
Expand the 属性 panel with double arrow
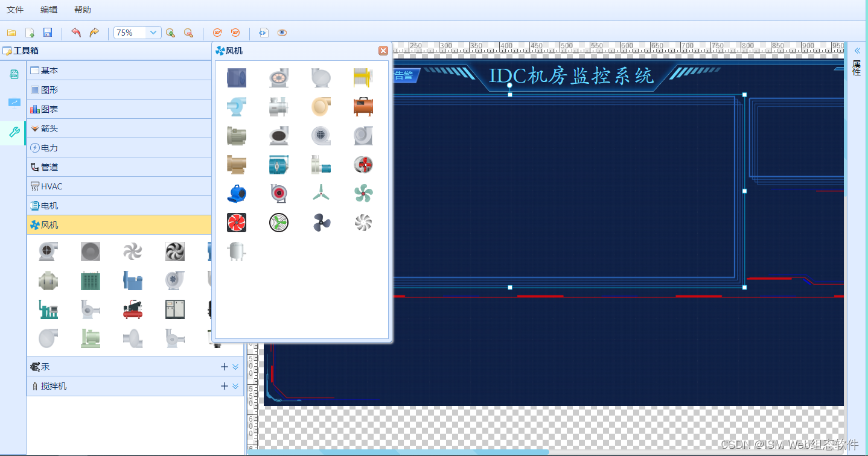point(857,51)
